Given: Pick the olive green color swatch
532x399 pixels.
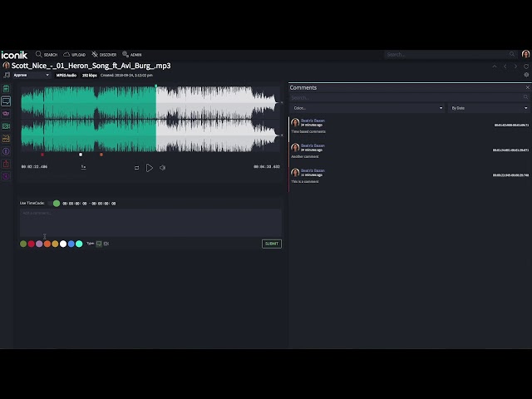Looking at the screenshot, I should pos(23,244).
